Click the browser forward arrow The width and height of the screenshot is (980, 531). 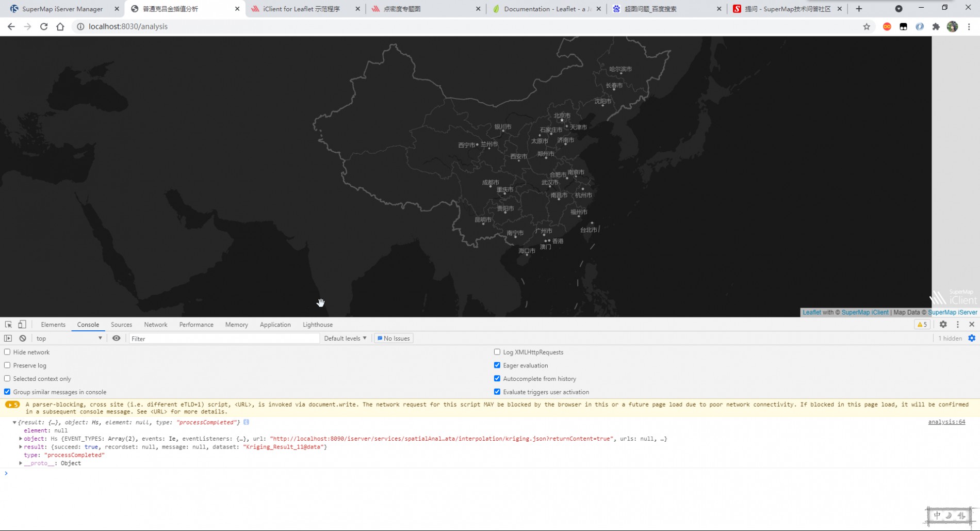[x=28, y=26]
